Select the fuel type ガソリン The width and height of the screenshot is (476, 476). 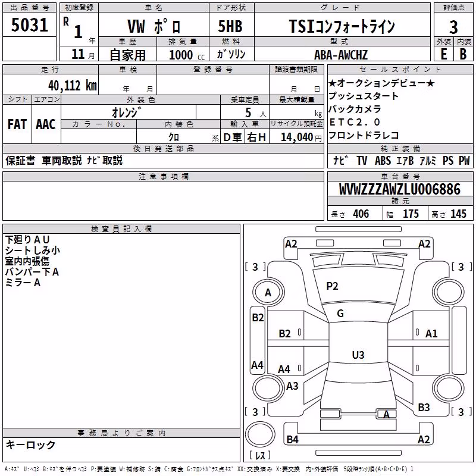[x=231, y=54]
